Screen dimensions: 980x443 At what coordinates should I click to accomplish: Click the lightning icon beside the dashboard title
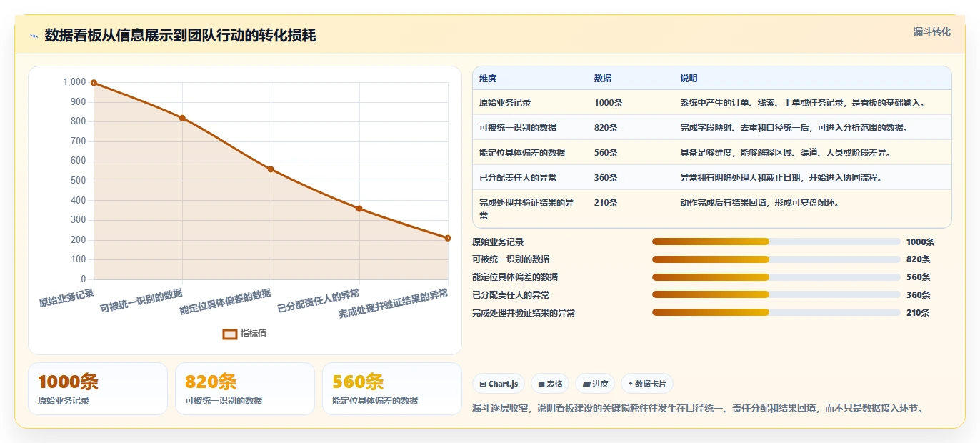pyautogui.click(x=34, y=36)
